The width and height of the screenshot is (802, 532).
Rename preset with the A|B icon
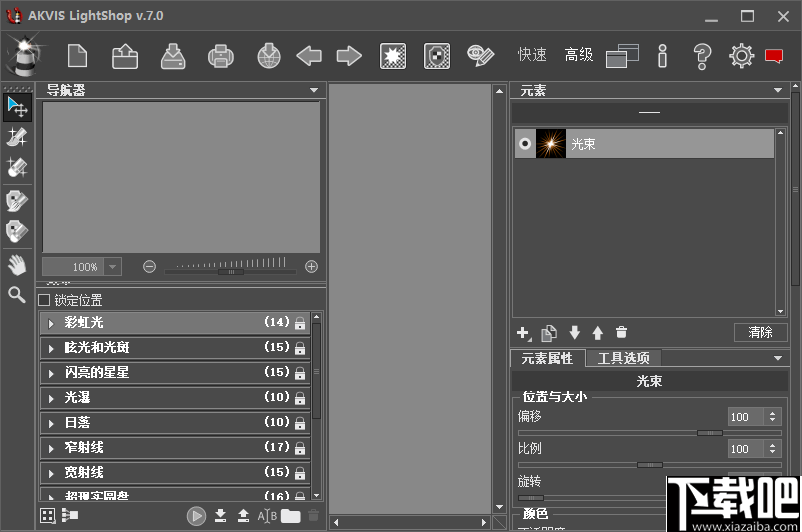pos(267,516)
